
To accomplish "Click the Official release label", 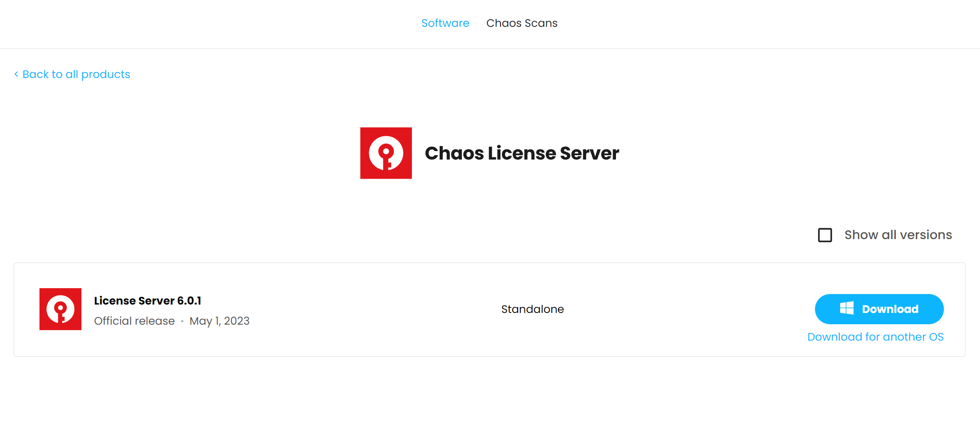I will (x=134, y=321).
